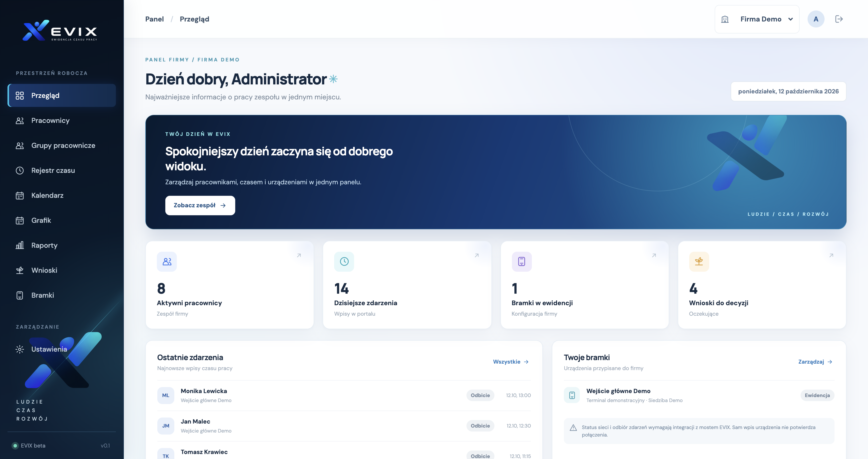The image size is (868, 459).
Task: Click the JM avatar of Jan Malec
Action: point(166,426)
